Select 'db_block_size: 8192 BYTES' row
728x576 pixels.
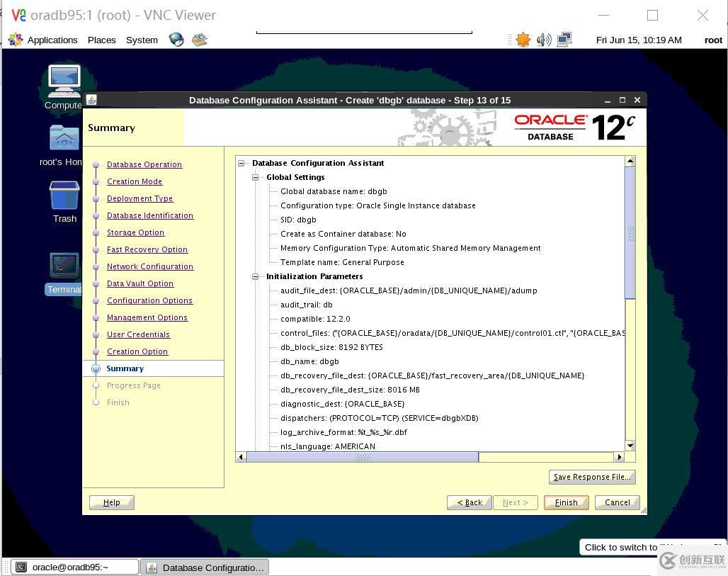click(331, 347)
